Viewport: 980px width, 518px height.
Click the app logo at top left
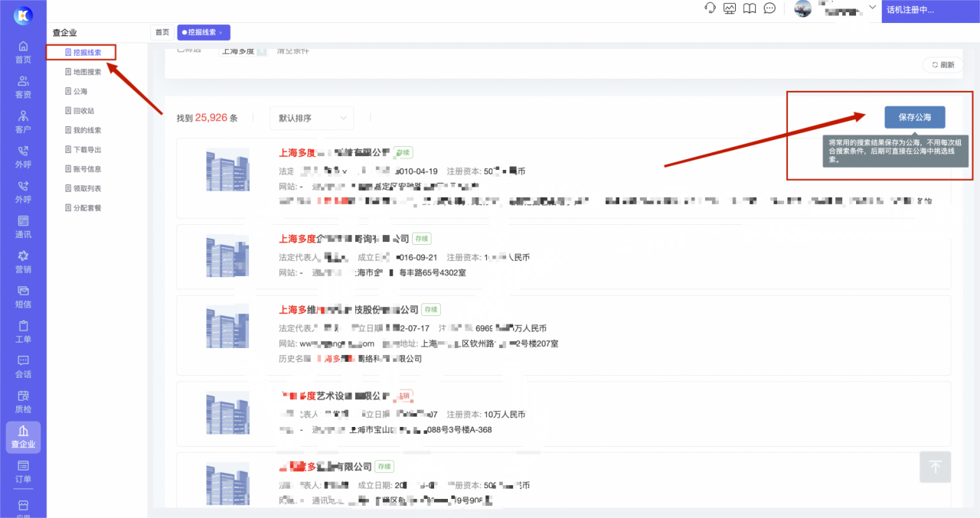(x=23, y=15)
